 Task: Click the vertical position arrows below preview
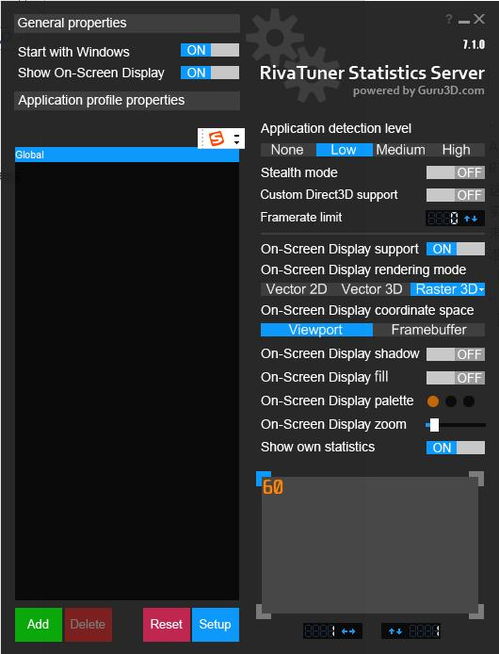tap(394, 631)
